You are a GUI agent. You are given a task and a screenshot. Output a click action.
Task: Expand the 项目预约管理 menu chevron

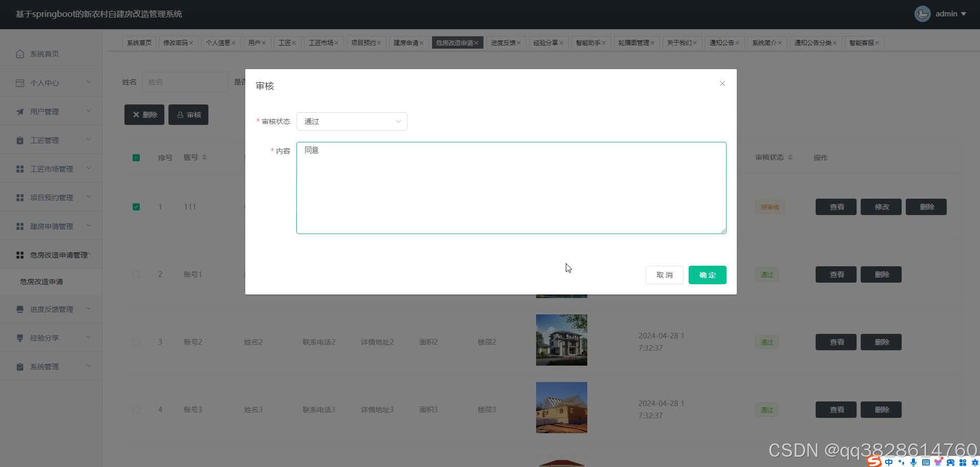[88, 197]
